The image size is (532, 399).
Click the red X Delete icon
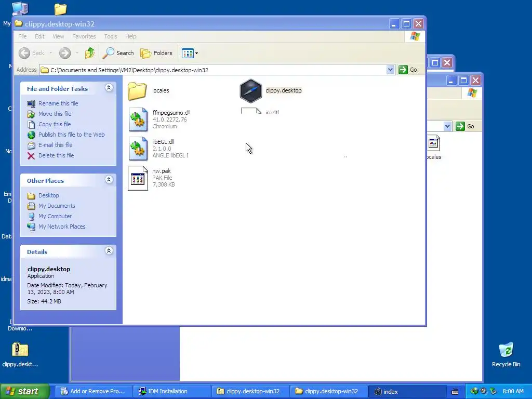click(x=31, y=156)
